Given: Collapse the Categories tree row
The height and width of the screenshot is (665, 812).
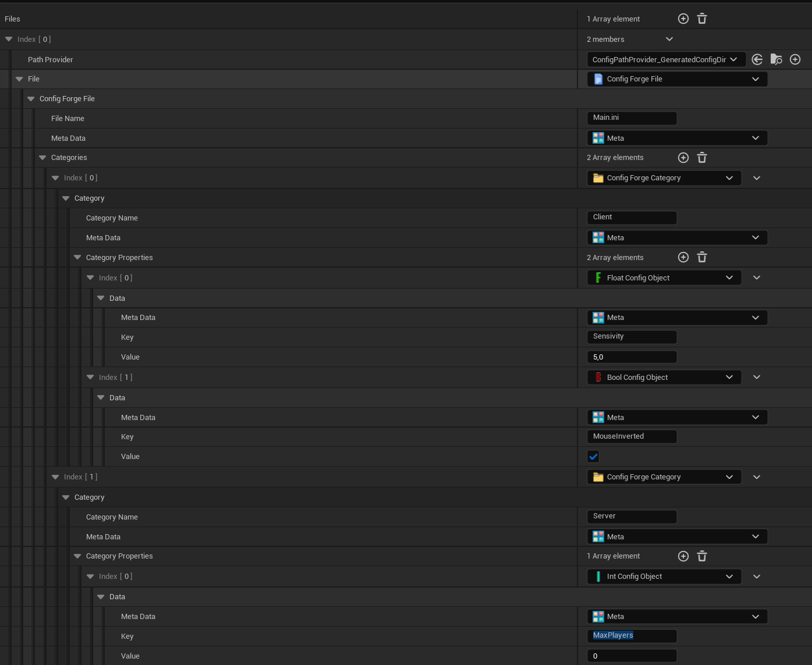Looking at the screenshot, I should coord(42,158).
